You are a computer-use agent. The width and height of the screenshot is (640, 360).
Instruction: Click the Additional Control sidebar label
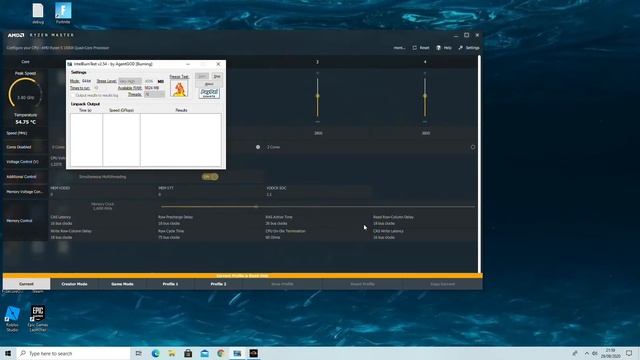coord(21,177)
